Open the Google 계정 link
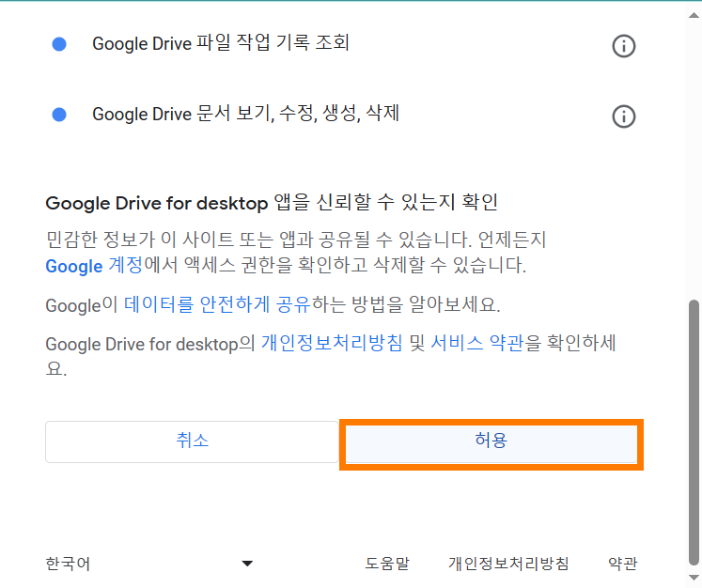The width and height of the screenshot is (702, 588). click(x=94, y=266)
